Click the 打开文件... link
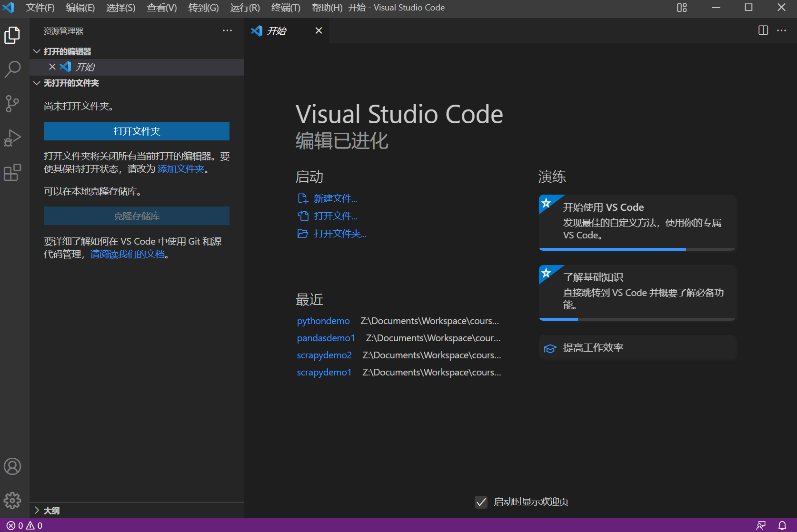The width and height of the screenshot is (797, 532). pyautogui.click(x=336, y=216)
